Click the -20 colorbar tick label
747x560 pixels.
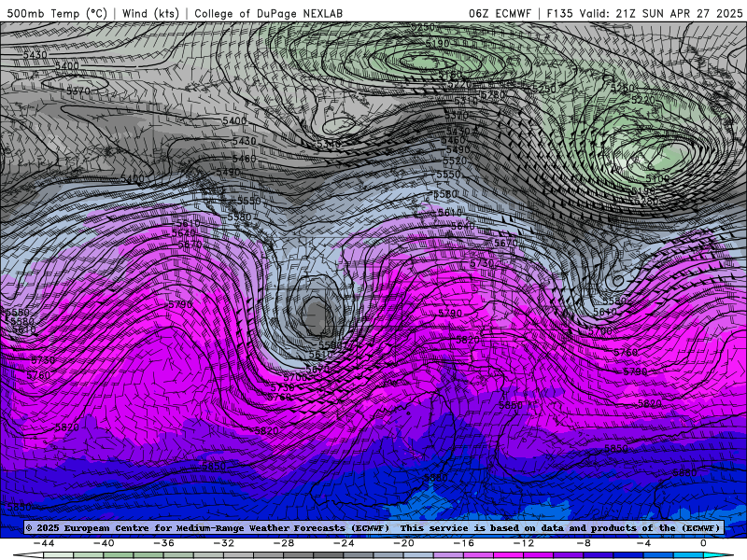(x=403, y=543)
